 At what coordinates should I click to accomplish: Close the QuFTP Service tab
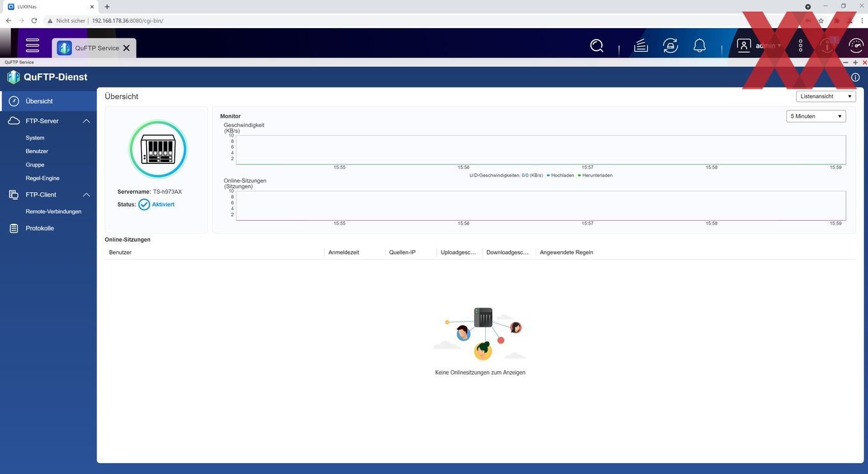(126, 48)
